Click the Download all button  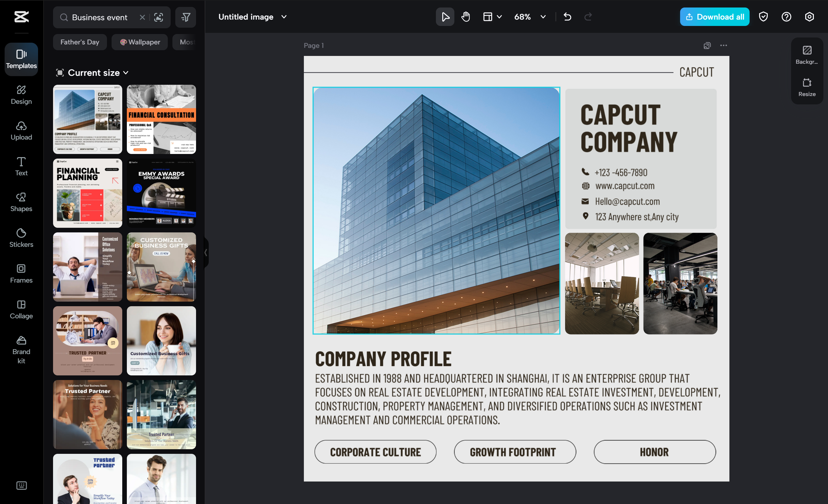pos(714,17)
